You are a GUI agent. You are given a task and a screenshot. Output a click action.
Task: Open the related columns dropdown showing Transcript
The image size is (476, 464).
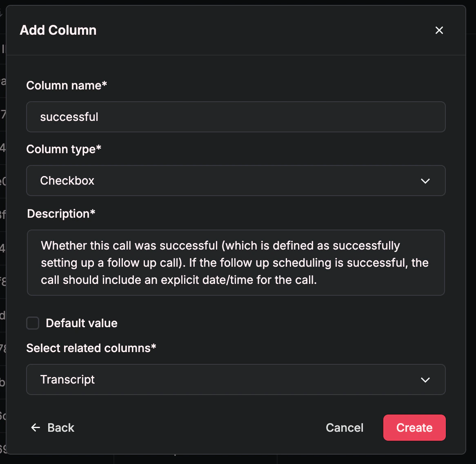(x=236, y=380)
